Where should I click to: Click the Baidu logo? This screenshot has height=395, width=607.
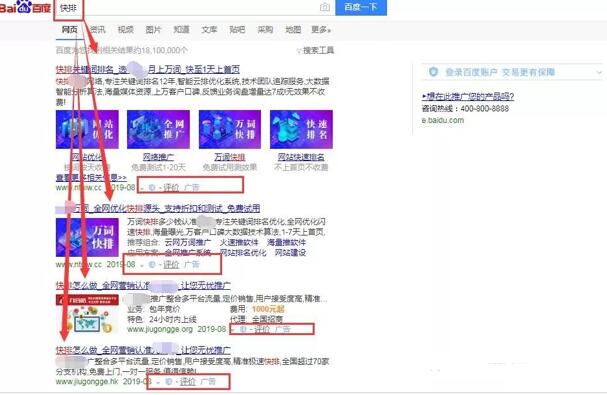[x=25, y=7]
